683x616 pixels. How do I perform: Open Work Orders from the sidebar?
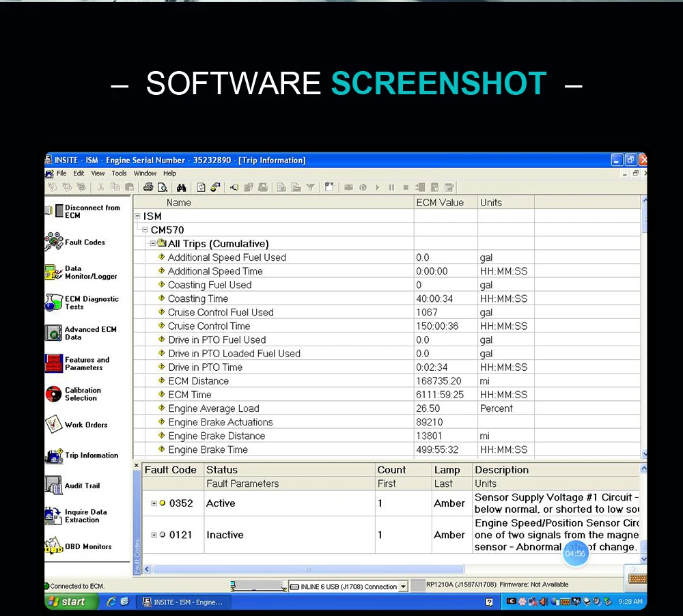pyautogui.click(x=76, y=424)
